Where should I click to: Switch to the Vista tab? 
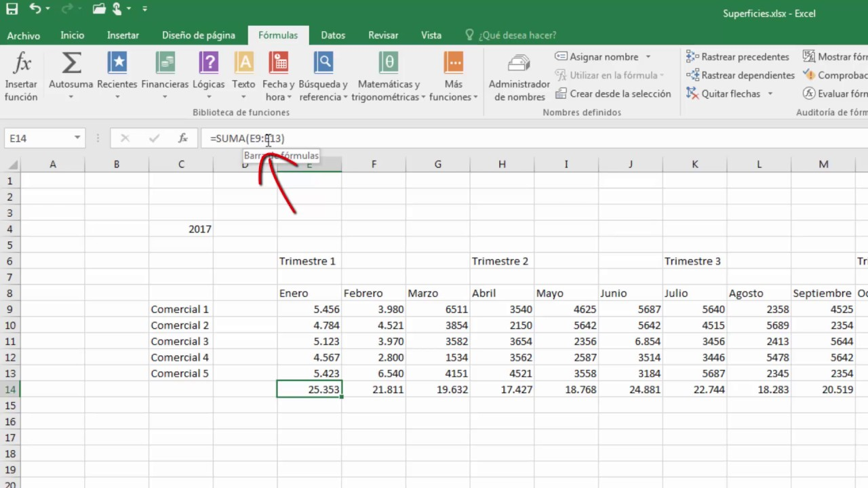(x=431, y=35)
